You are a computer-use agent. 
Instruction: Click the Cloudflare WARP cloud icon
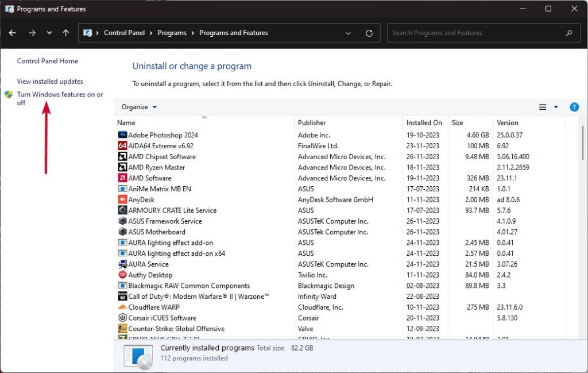[x=122, y=307]
